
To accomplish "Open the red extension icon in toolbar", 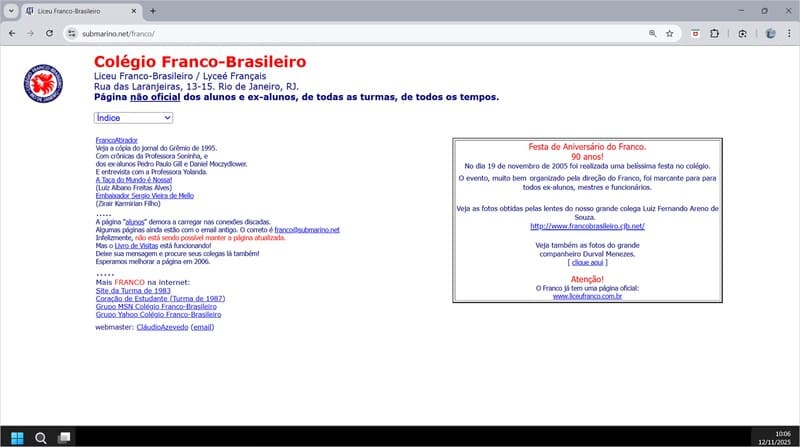I will pos(695,34).
